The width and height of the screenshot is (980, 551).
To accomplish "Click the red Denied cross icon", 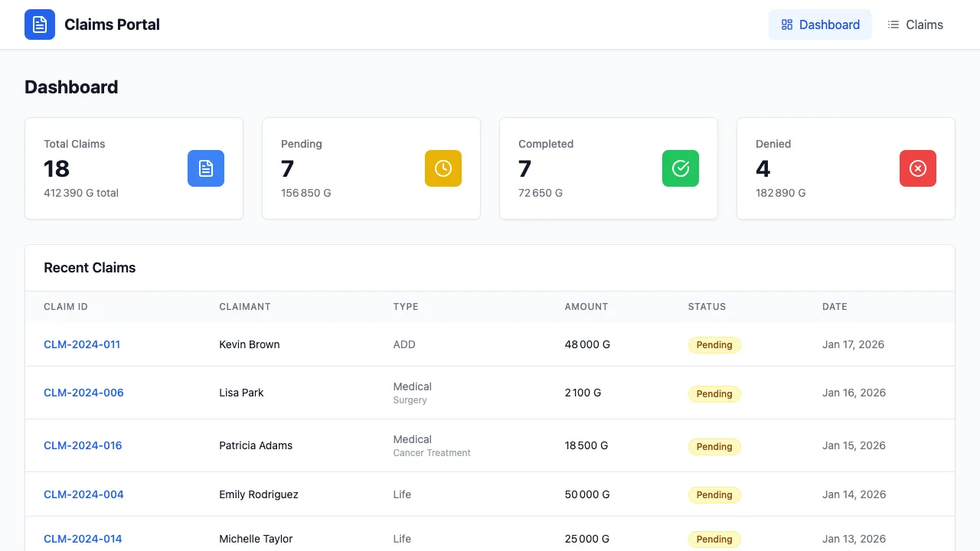I will click(918, 168).
